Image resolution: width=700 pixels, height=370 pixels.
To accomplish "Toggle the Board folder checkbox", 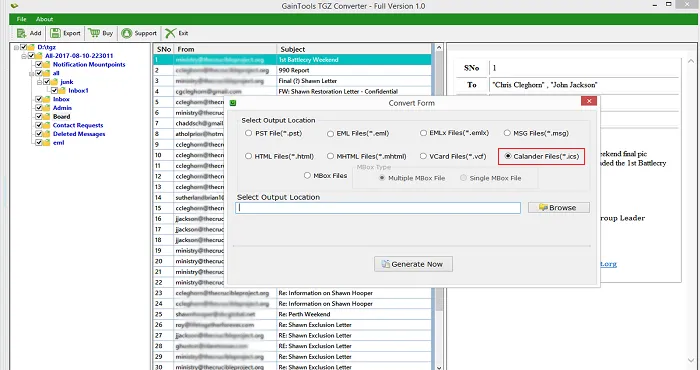I will [x=39, y=116].
